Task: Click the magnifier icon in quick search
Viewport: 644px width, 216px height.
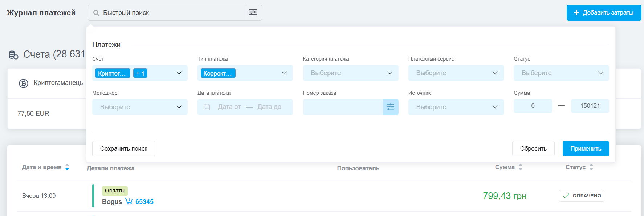Action: point(96,13)
